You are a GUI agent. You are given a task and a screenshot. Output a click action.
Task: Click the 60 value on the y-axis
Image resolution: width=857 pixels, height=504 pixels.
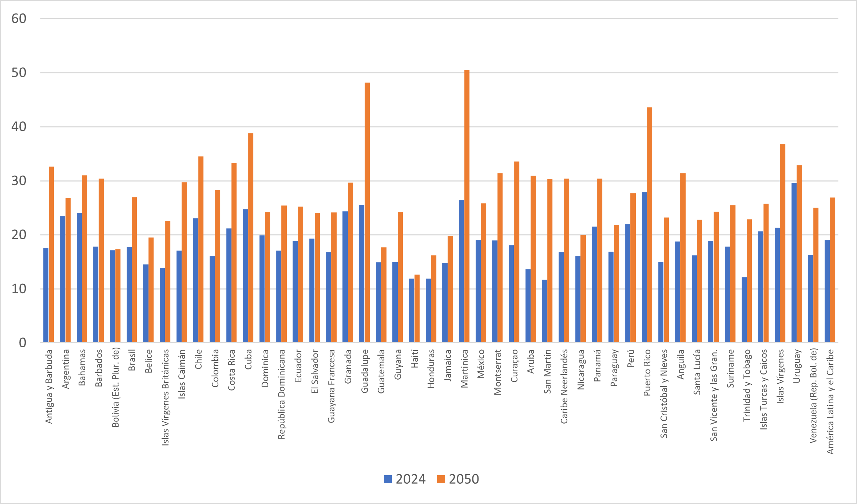[x=19, y=19]
